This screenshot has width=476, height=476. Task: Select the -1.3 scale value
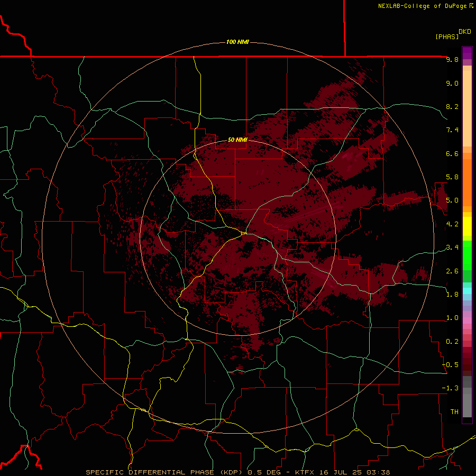click(450, 388)
